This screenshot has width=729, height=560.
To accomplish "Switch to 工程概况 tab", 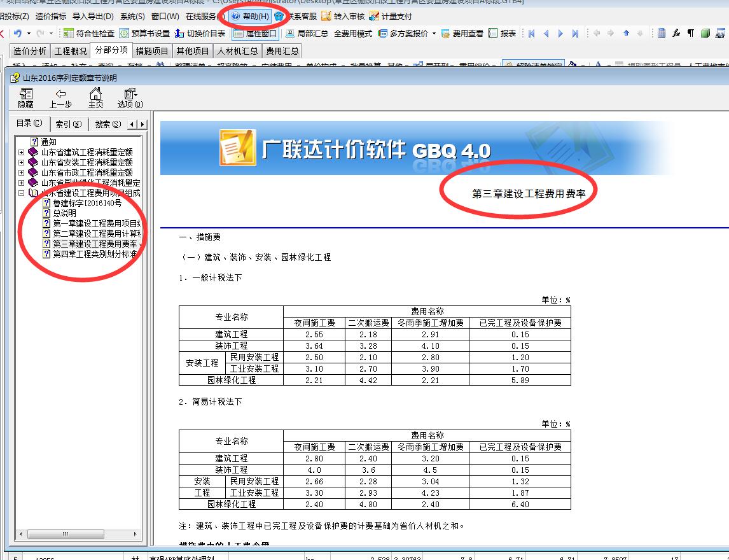I will (x=70, y=51).
